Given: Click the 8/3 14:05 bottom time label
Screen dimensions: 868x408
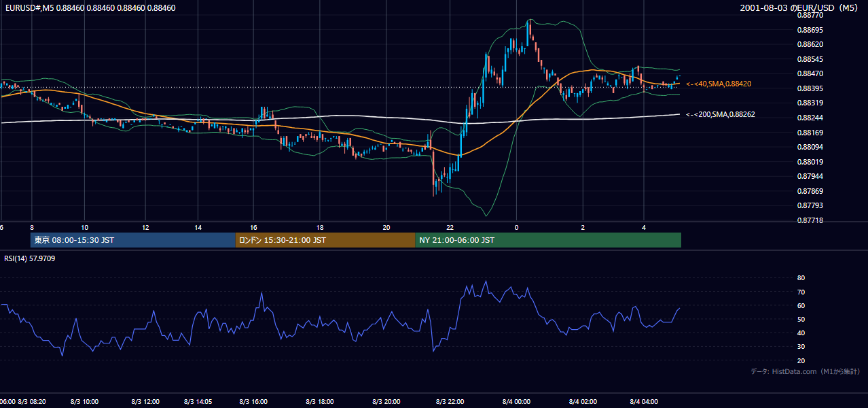Looking at the screenshot, I should 198,402.
